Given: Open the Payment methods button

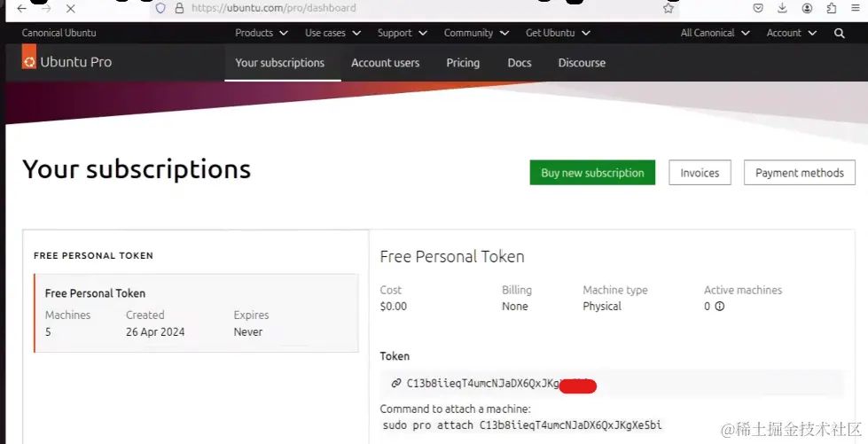Looking at the screenshot, I should (x=800, y=173).
